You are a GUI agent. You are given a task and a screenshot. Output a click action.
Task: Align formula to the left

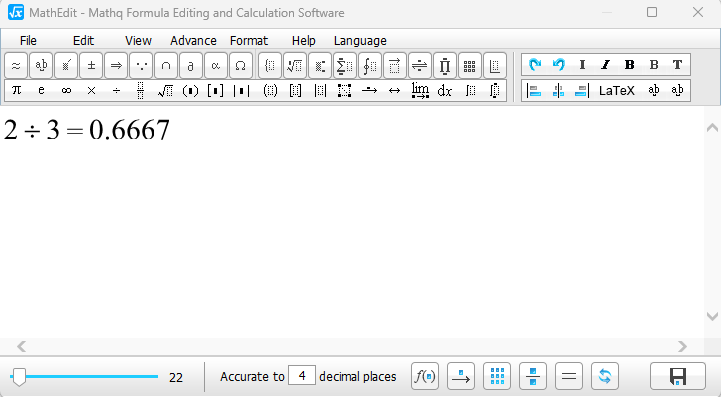click(x=534, y=91)
